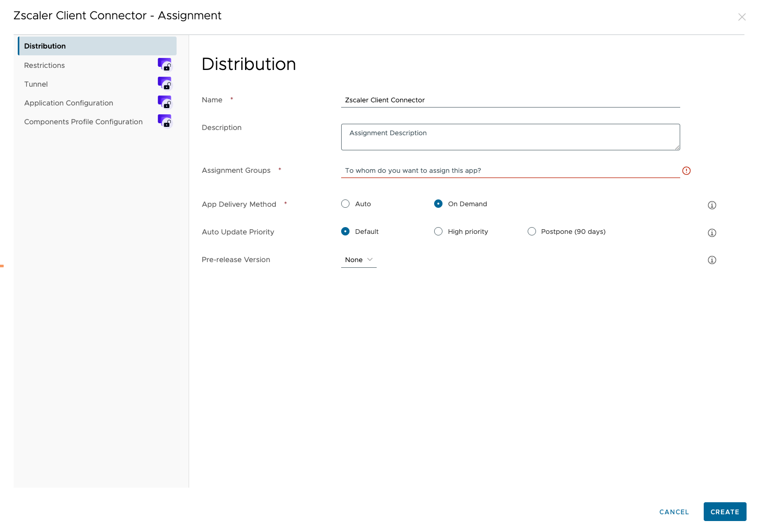
Task: Click the info icon for Pre-release Version
Action: pyautogui.click(x=712, y=260)
